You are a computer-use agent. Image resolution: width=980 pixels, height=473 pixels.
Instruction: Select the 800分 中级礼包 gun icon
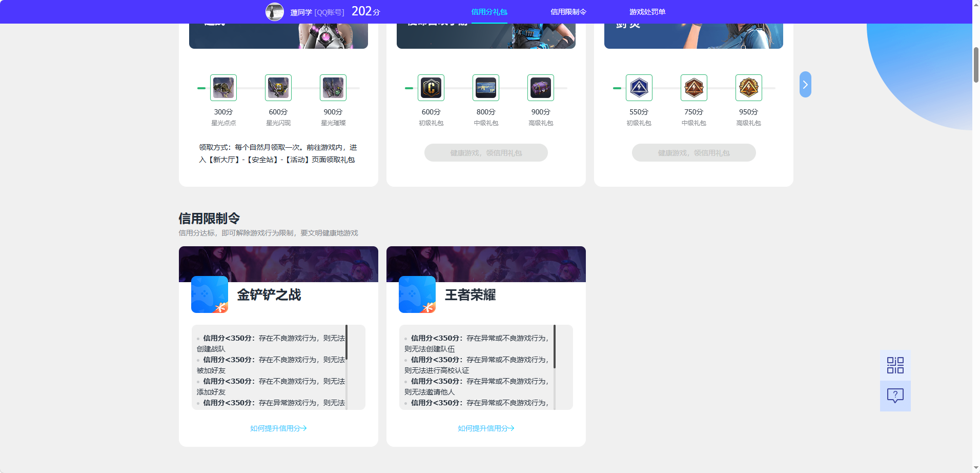click(486, 88)
